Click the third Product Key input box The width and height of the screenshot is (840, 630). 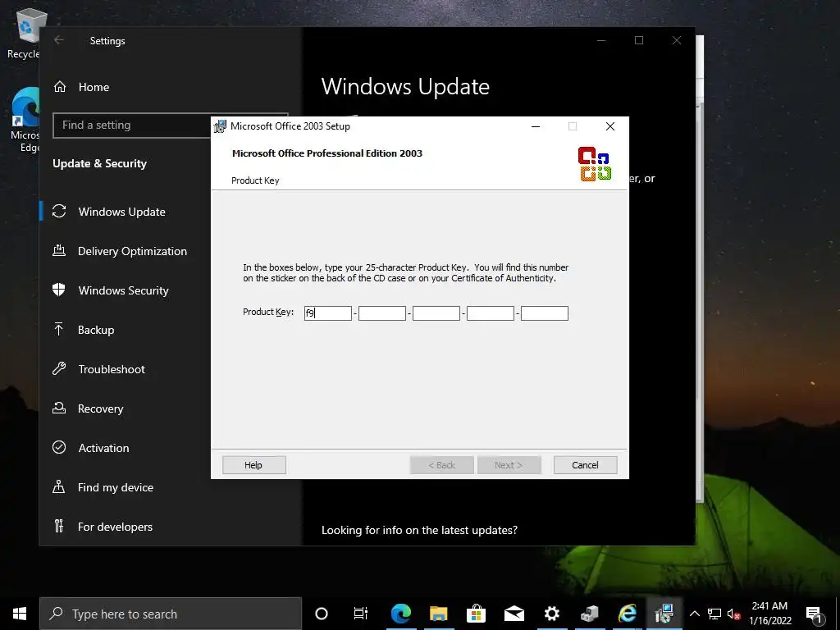[x=436, y=313]
